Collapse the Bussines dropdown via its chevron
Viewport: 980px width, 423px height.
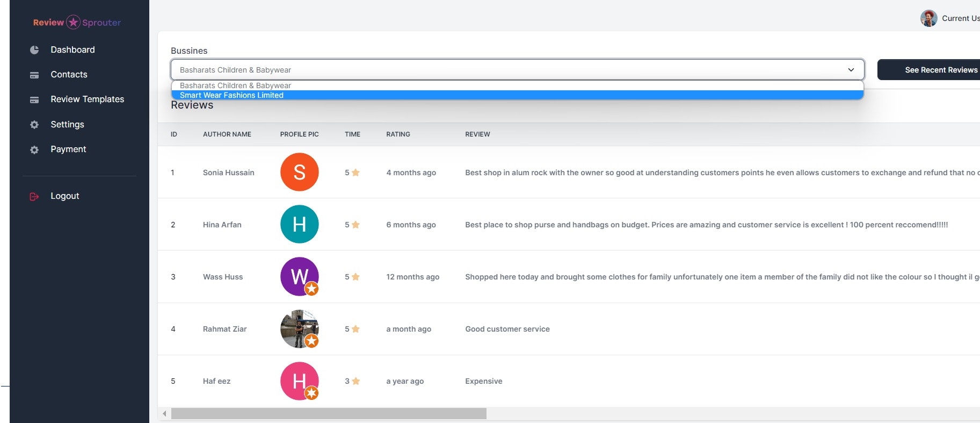851,70
